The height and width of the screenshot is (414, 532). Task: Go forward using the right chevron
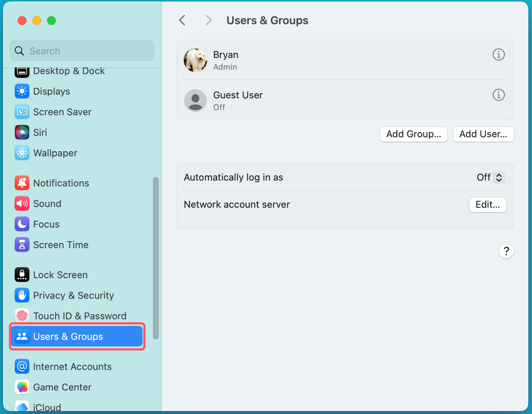[x=208, y=20]
